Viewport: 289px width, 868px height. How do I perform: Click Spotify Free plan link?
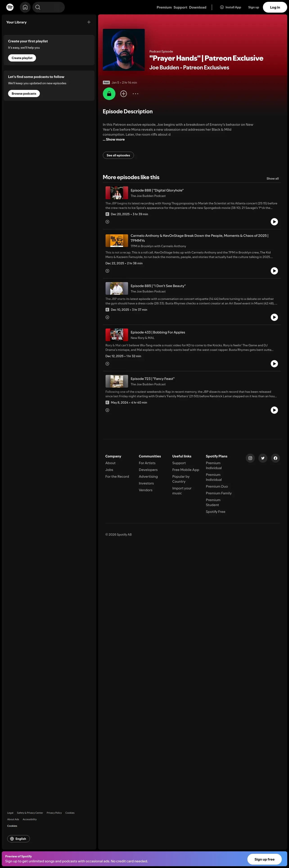click(x=216, y=512)
